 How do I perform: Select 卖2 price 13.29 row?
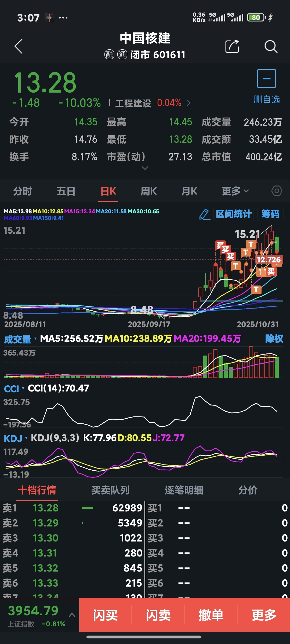(73, 523)
